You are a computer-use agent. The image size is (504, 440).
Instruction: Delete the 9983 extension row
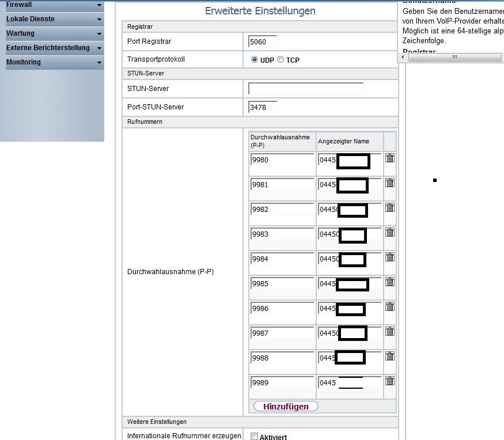(x=390, y=232)
